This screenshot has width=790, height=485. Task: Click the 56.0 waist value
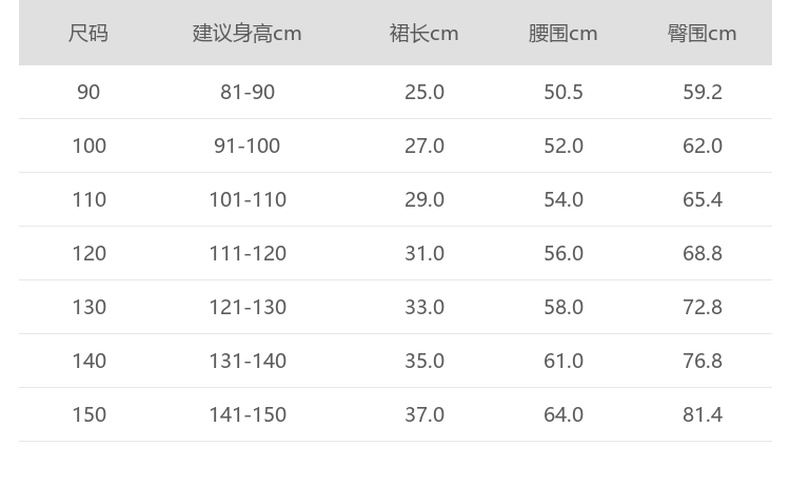(x=563, y=253)
